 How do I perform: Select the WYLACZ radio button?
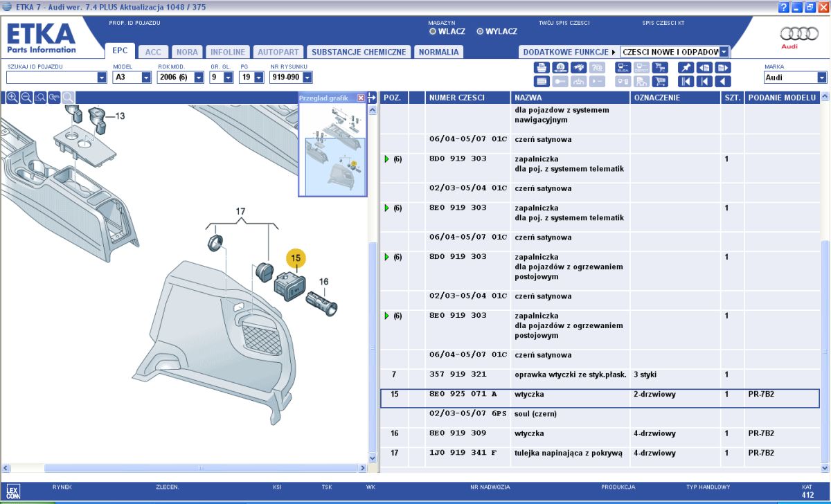coord(480,31)
